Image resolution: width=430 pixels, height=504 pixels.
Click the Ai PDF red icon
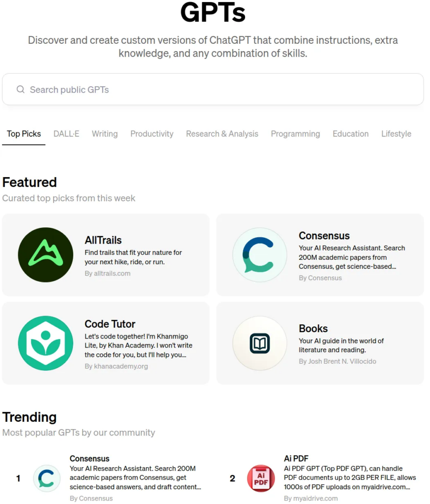(261, 478)
